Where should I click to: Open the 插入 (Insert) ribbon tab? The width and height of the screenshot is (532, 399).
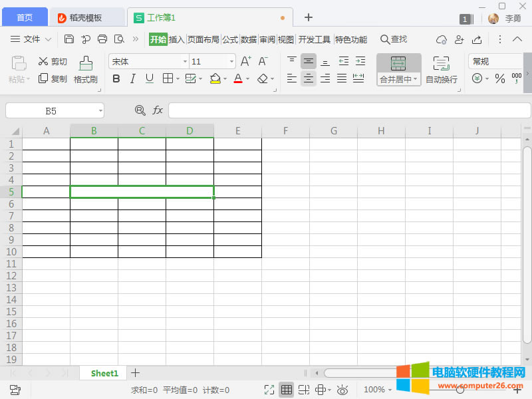click(176, 39)
